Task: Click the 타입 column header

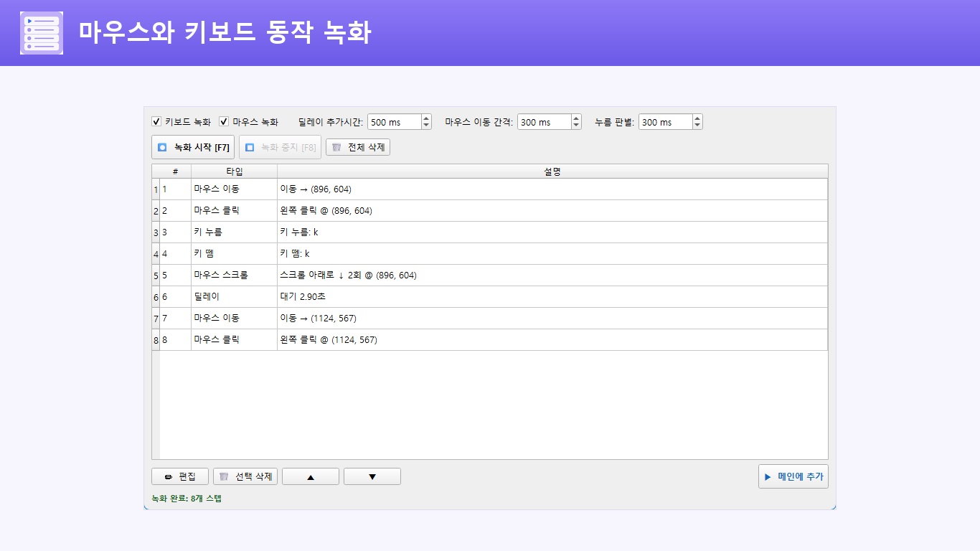Action: tap(234, 171)
